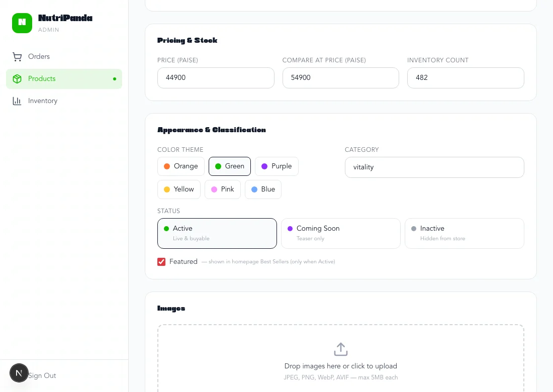The width and height of the screenshot is (553, 392).
Task: Focus the Price (Paise) field
Action: tap(216, 77)
